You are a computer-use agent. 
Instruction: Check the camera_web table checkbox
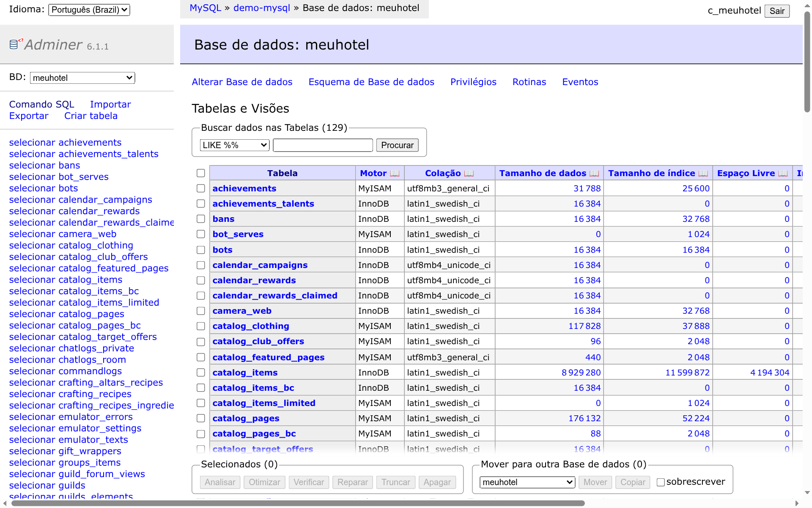[x=201, y=311]
